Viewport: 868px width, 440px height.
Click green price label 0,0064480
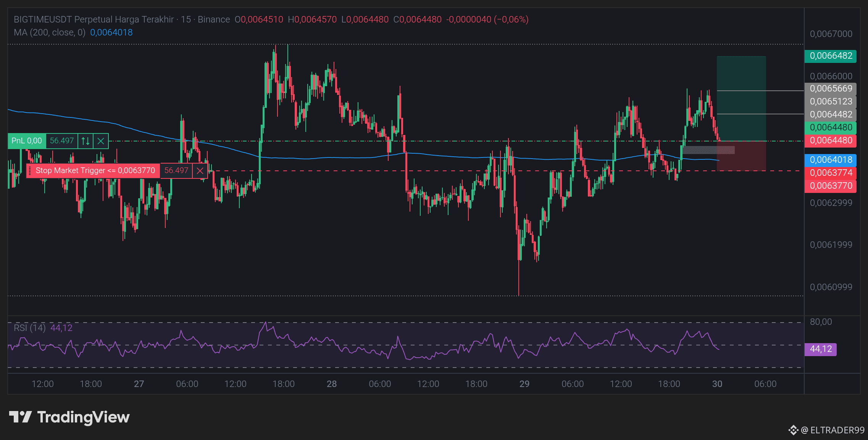831,128
